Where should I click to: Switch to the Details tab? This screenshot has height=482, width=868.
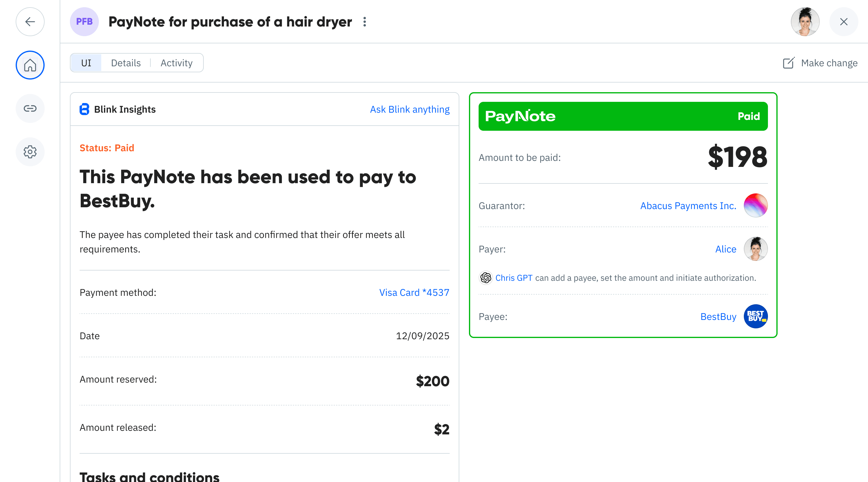(x=126, y=63)
